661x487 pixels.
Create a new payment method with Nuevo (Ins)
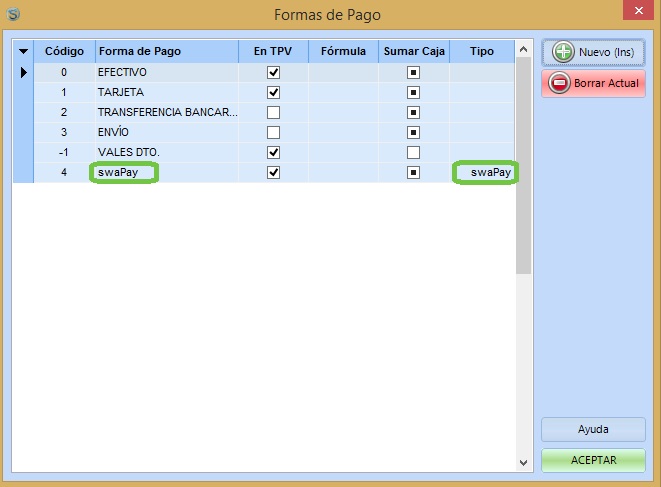[x=593, y=52]
